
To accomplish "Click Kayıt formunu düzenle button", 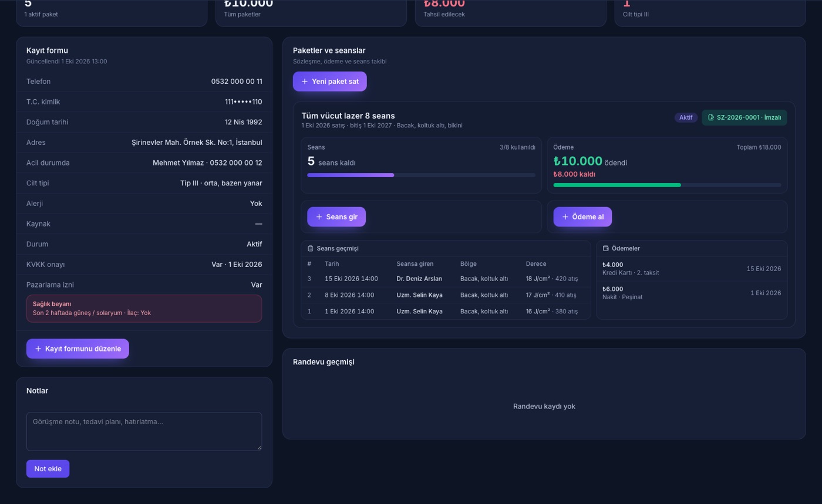I will pyautogui.click(x=78, y=349).
